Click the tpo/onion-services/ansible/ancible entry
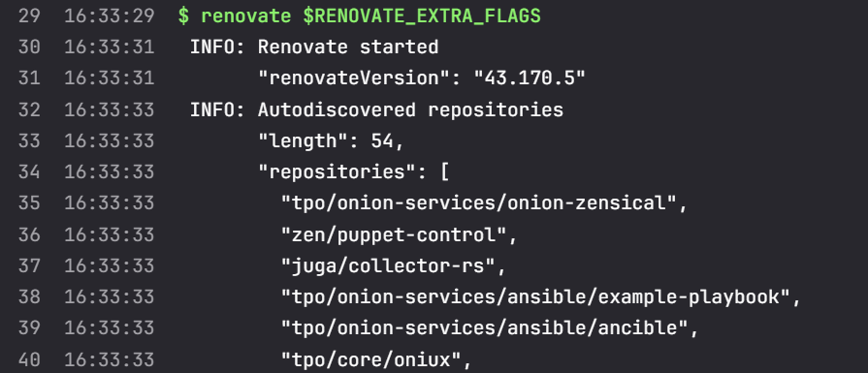 (x=490, y=328)
